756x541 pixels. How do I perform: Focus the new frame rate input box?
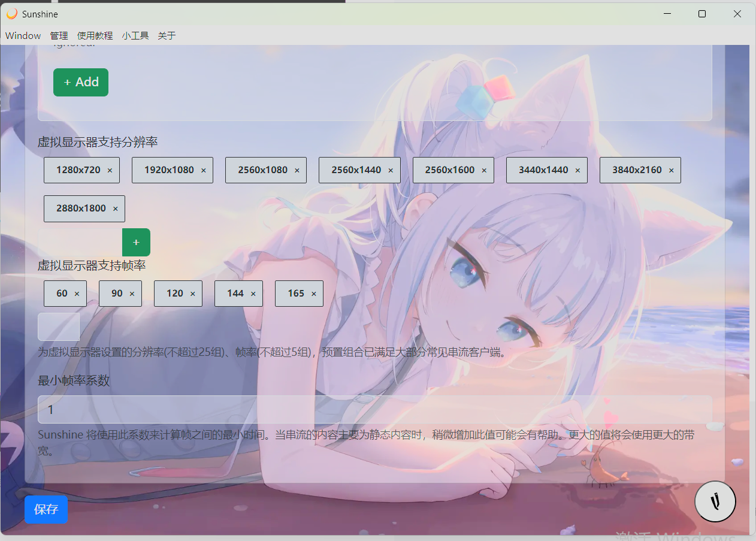coord(59,327)
